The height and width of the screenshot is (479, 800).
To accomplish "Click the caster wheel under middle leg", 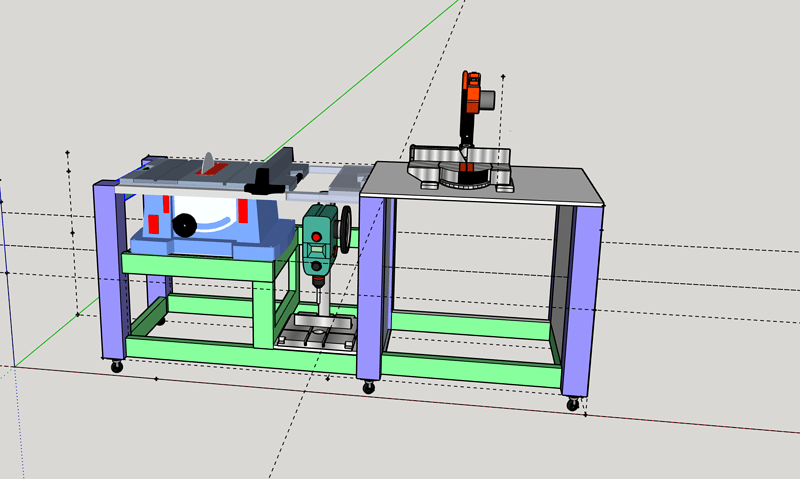I will [369, 388].
